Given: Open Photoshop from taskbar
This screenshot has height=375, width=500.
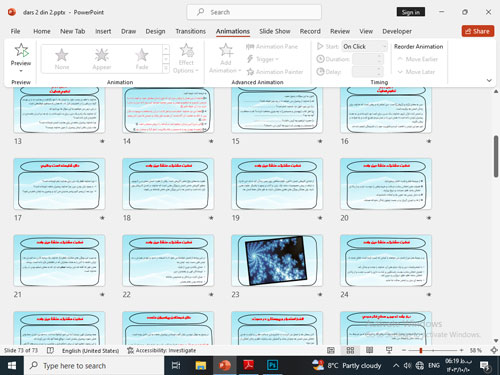Looking at the screenshot, I should pyautogui.click(x=272, y=366).
